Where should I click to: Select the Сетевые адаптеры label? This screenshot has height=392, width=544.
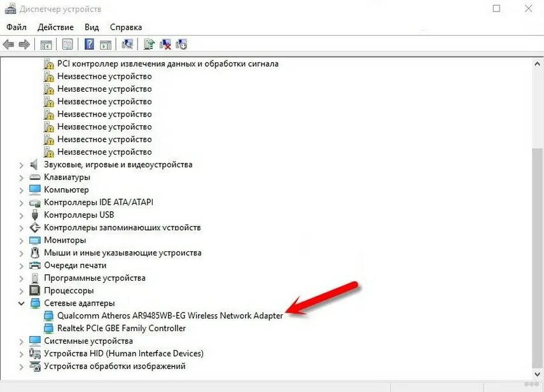80,303
